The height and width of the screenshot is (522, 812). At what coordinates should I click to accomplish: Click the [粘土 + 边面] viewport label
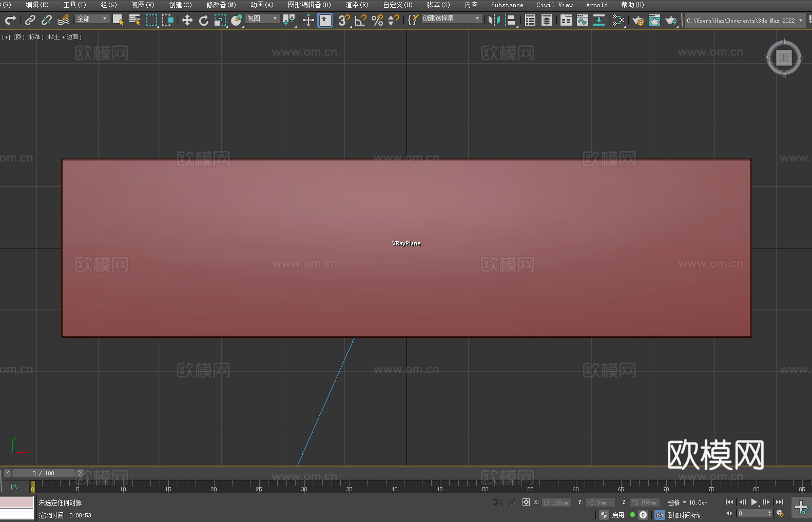tap(64, 37)
